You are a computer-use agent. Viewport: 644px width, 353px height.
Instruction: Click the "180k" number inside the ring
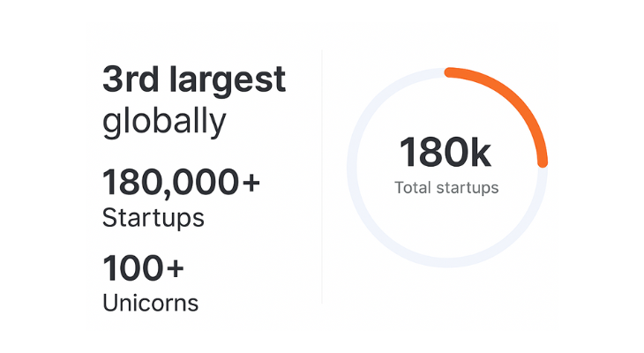tap(445, 153)
